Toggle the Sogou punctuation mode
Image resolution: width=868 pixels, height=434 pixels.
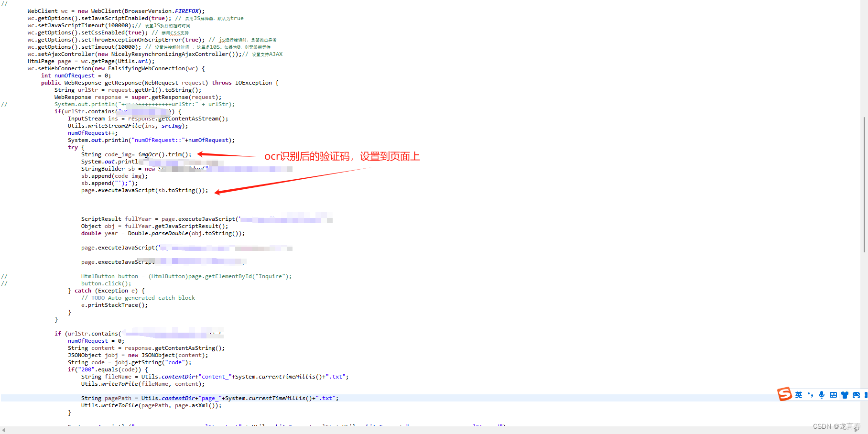[810, 395]
